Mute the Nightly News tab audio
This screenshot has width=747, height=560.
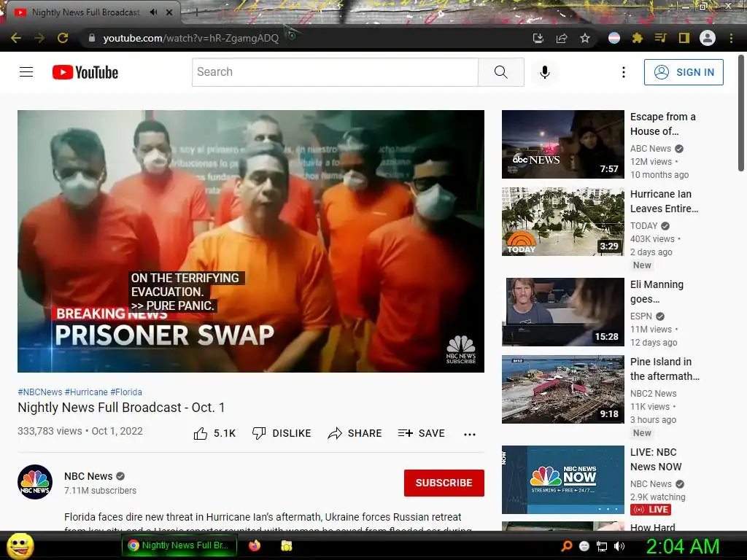[153, 12]
